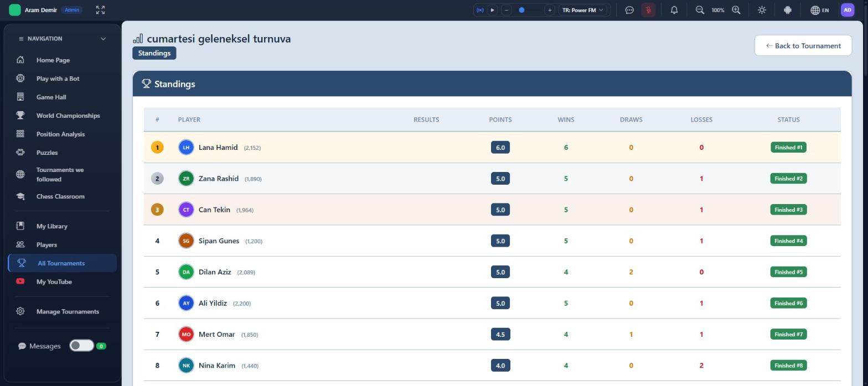The height and width of the screenshot is (386, 868).
Task: Select the Standings tab badge
Action: click(x=154, y=53)
